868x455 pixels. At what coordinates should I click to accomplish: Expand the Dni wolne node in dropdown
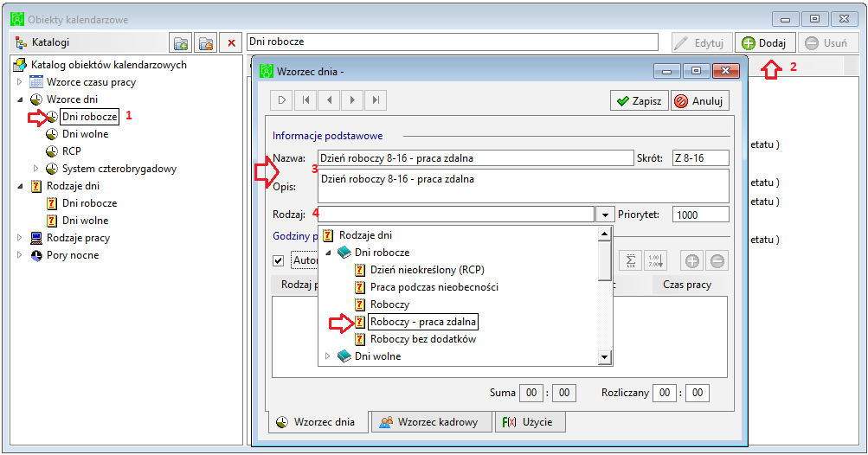click(x=328, y=356)
